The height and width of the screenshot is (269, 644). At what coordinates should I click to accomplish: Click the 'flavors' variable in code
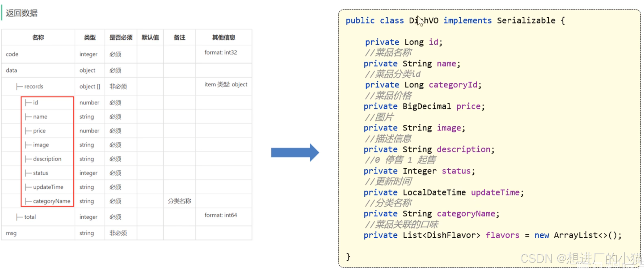coord(502,235)
